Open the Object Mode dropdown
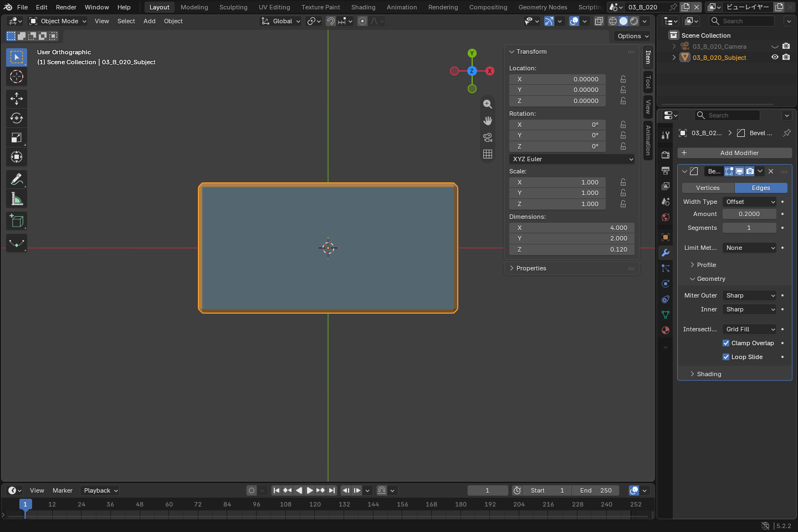The image size is (798, 532). [x=58, y=21]
